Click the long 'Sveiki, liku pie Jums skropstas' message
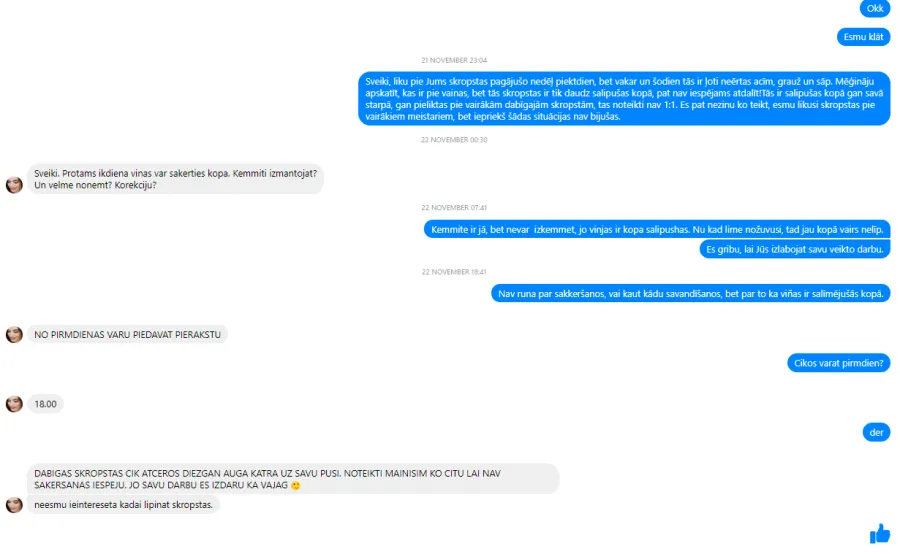The width and height of the screenshot is (900, 554). (x=624, y=99)
